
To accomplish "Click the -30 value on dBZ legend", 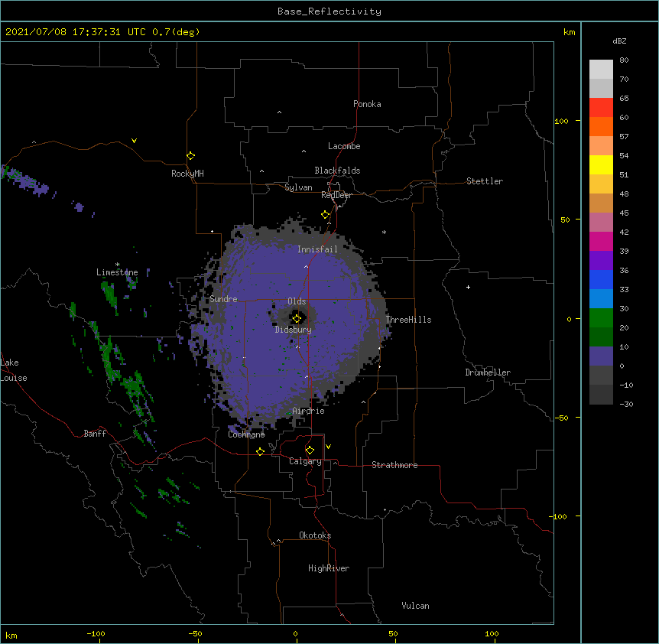I will tap(626, 405).
